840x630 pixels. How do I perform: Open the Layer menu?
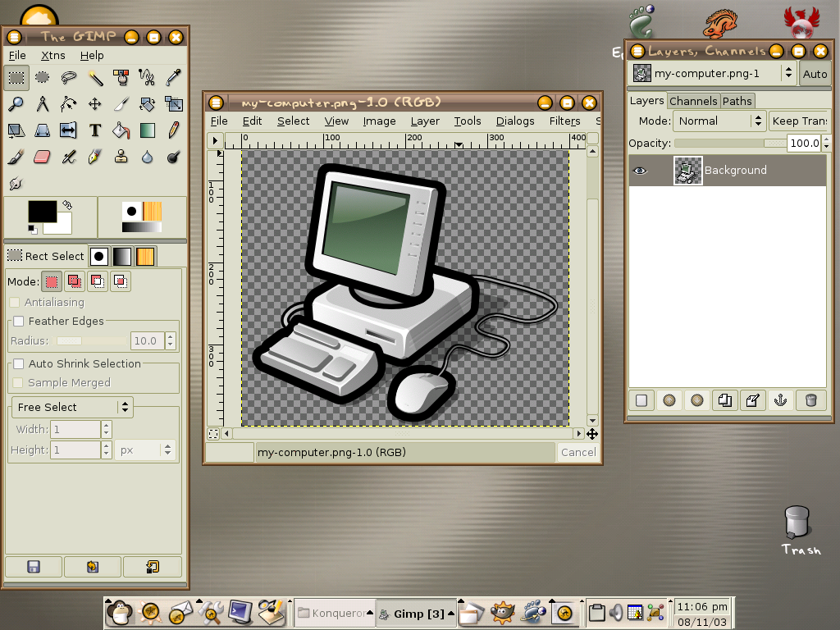point(425,121)
